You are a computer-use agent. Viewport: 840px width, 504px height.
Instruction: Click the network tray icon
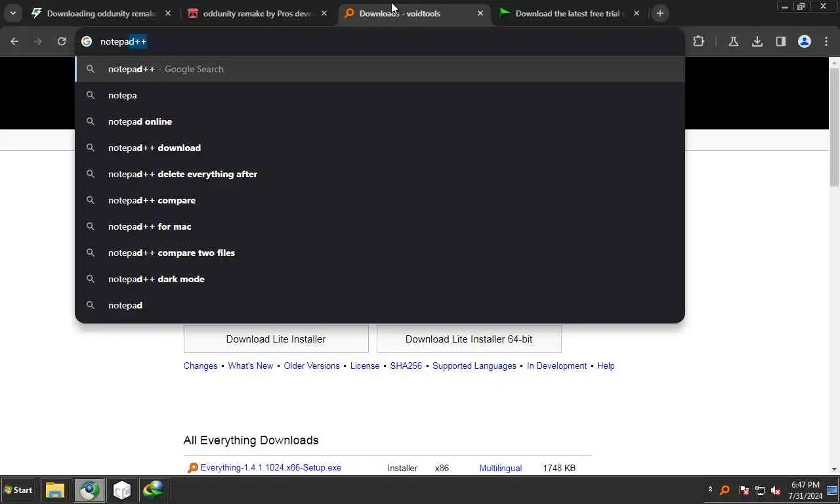760,490
